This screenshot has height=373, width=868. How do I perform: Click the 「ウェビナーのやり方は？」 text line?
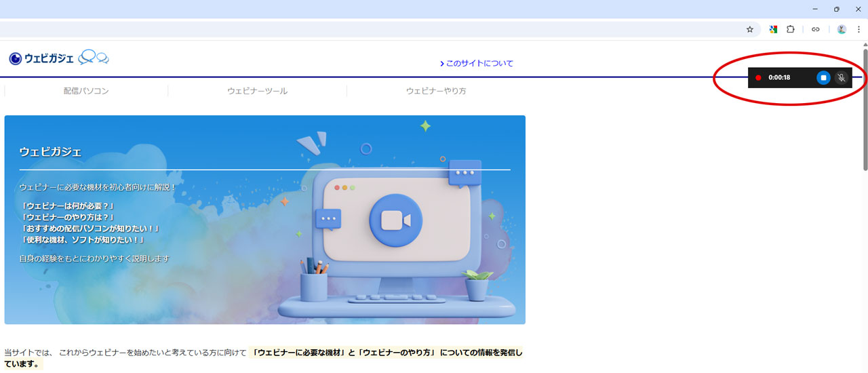coord(67,217)
